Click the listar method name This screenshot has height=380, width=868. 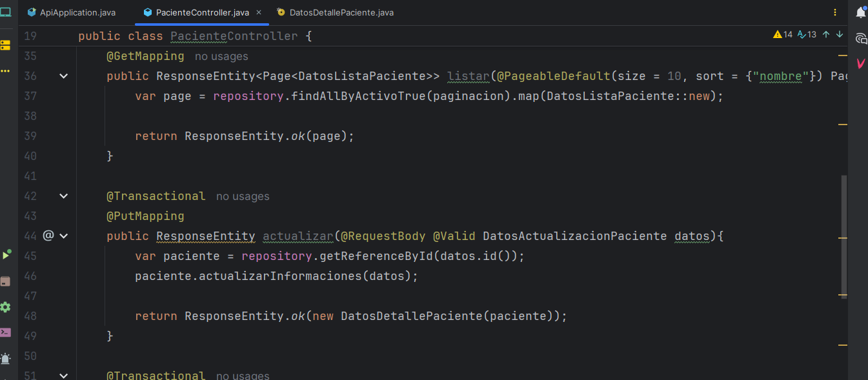[x=469, y=76]
